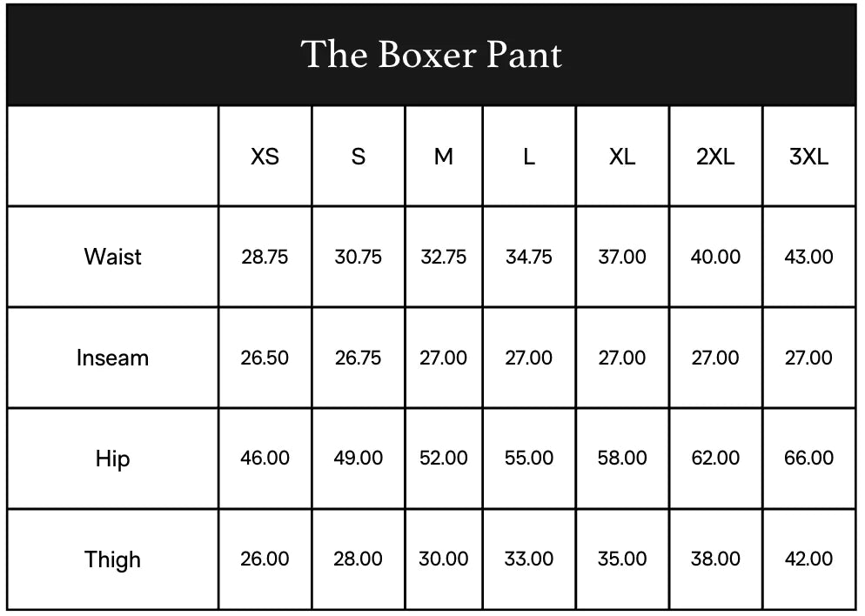Click the "The Boxer Pant" title
Viewport: 865px width, 616px height.
tap(432, 54)
